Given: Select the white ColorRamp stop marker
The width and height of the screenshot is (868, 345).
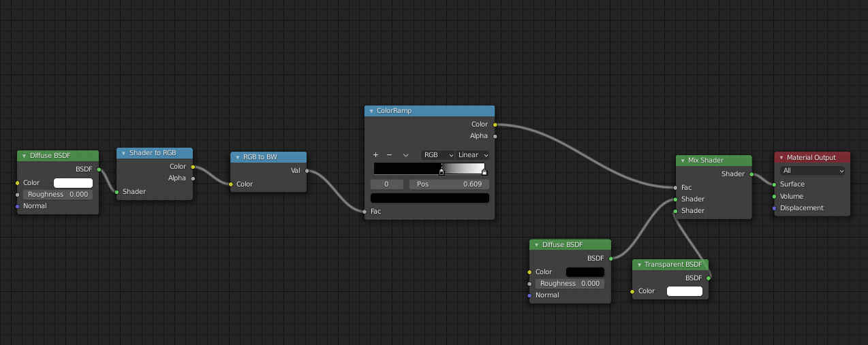Looking at the screenshot, I should tap(484, 171).
